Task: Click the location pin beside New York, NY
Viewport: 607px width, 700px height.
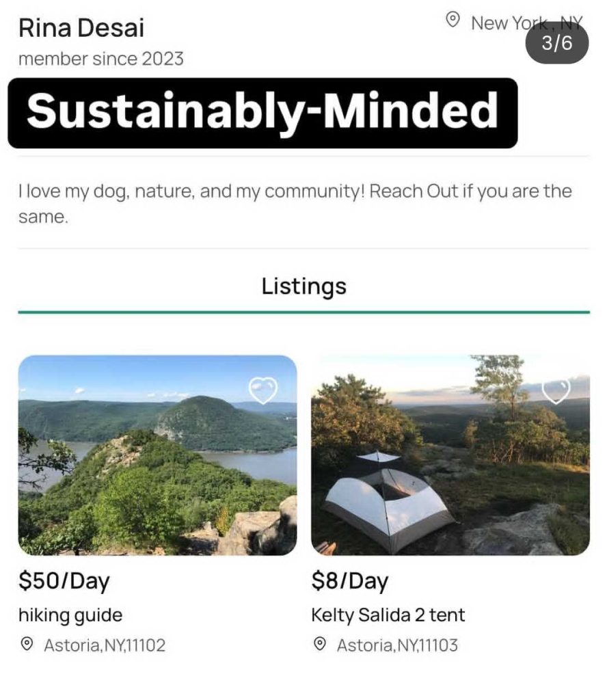Action: [x=453, y=21]
